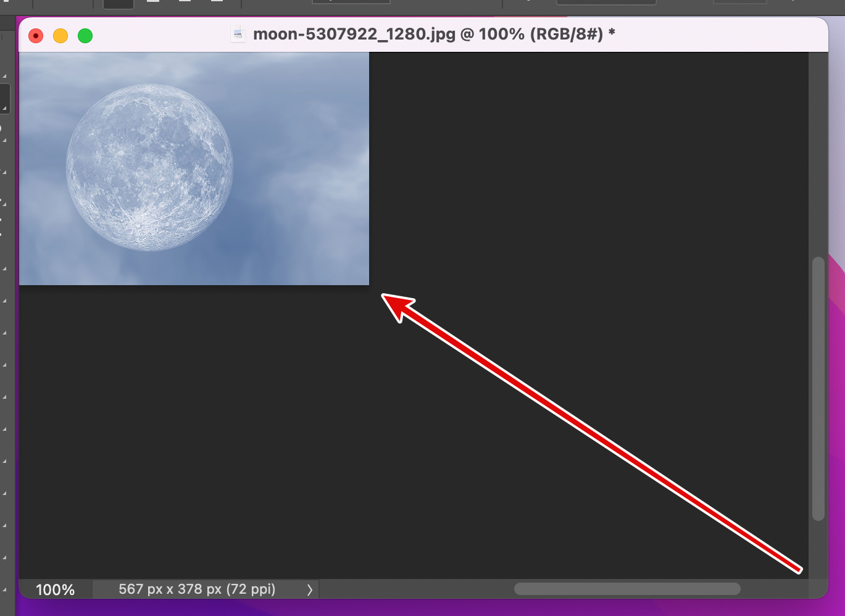Viewport: 845px width, 616px height.
Task: Click the moon image on the canvas
Action: tap(149, 168)
